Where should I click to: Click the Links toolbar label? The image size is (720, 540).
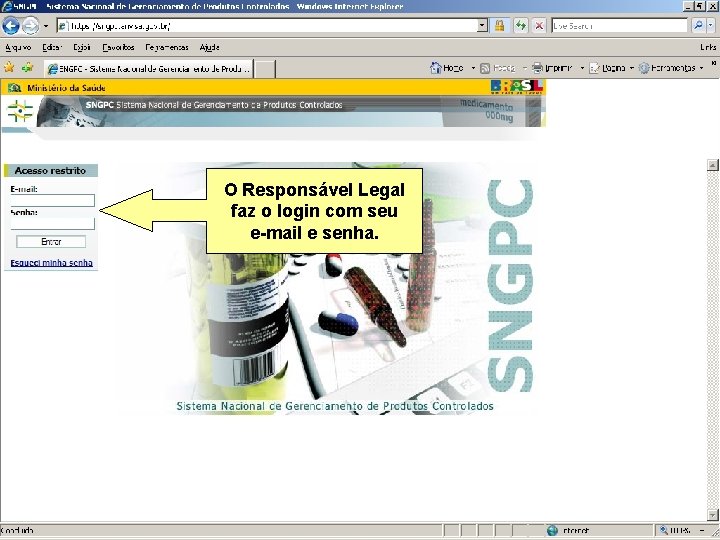[708, 47]
